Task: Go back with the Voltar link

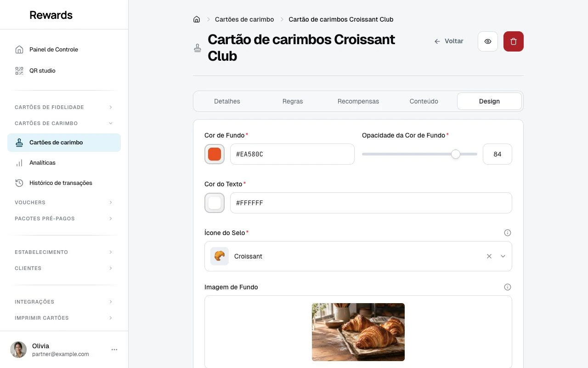Action: pyautogui.click(x=449, y=41)
